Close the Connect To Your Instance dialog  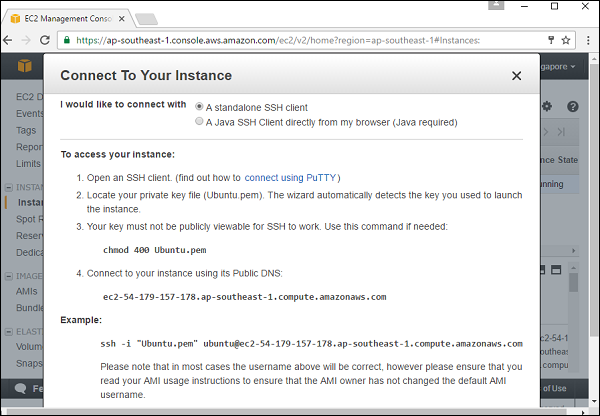516,76
